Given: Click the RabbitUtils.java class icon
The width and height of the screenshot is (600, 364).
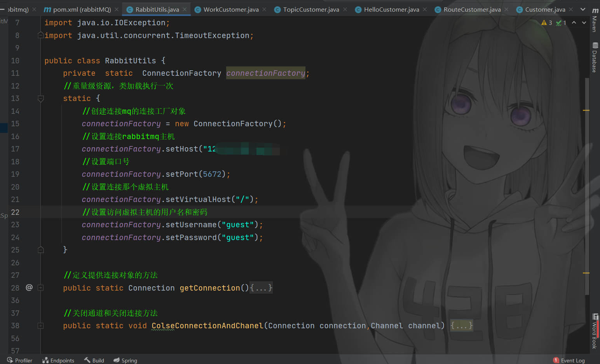Looking at the screenshot, I should (x=130, y=9).
